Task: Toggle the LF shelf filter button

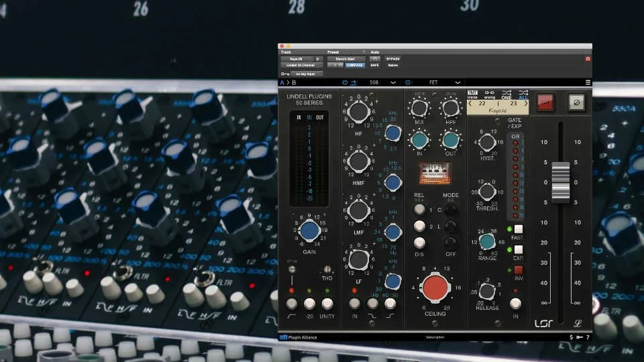Action: pyautogui.click(x=372, y=304)
